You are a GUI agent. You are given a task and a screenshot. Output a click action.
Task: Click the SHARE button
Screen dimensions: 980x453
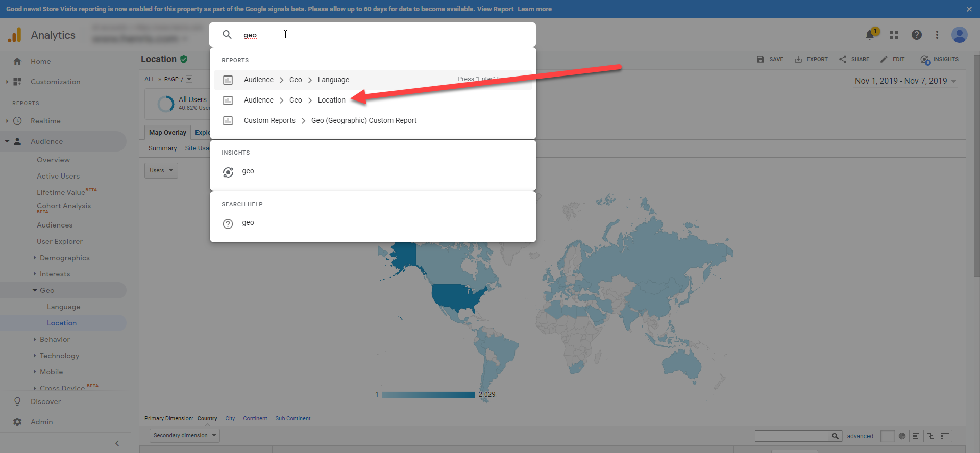(854, 60)
